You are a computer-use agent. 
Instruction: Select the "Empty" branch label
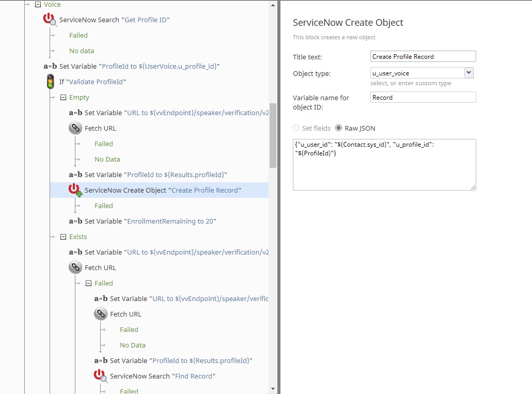tap(79, 97)
